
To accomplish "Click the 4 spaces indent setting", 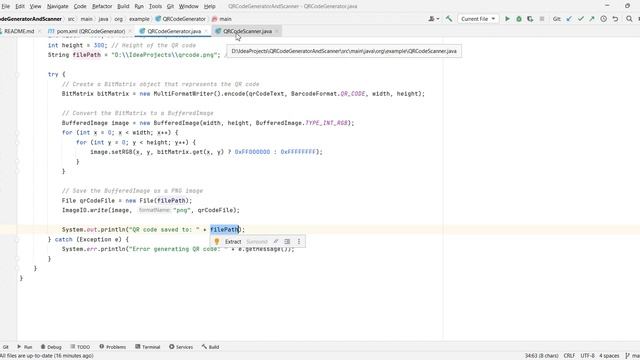I will tap(609, 356).
